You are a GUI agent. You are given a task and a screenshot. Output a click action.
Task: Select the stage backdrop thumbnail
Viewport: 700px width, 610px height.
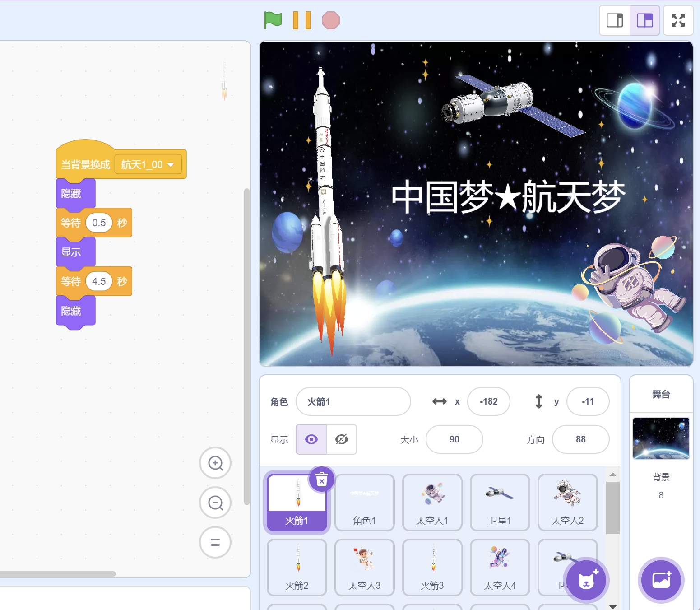(x=660, y=438)
